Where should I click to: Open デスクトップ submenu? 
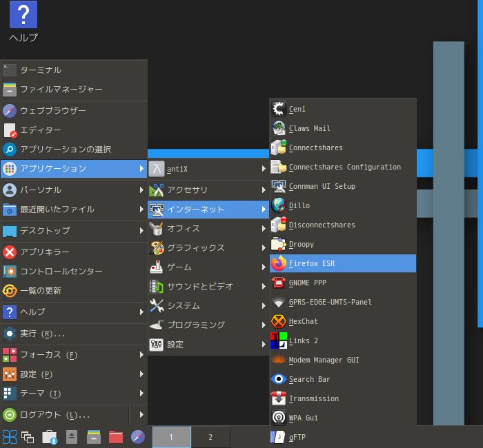(x=74, y=230)
